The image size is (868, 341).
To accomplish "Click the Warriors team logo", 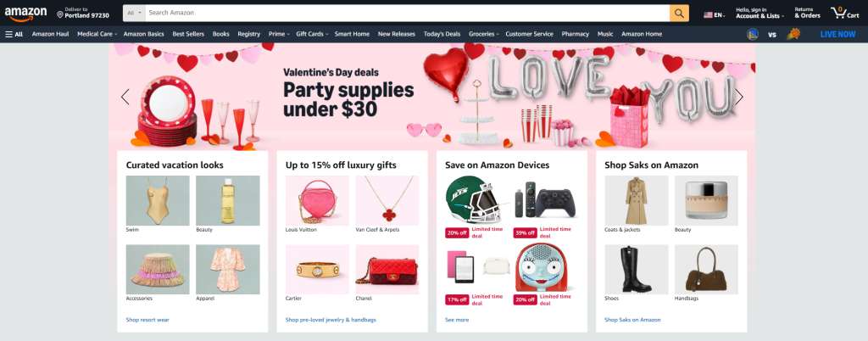I will point(753,34).
